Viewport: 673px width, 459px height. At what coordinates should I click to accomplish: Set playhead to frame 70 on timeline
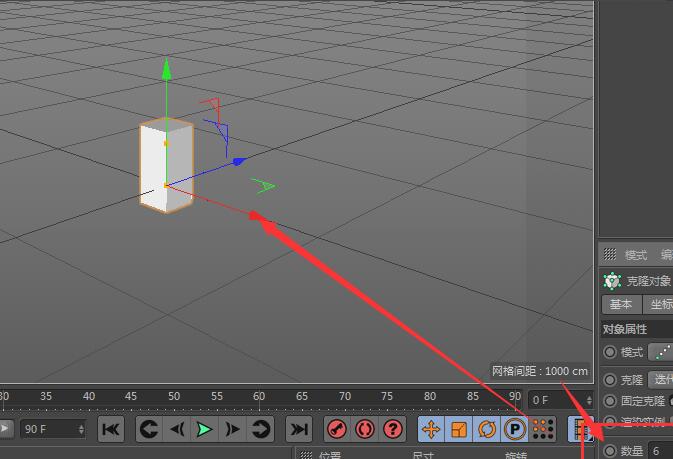[x=345, y=396]
